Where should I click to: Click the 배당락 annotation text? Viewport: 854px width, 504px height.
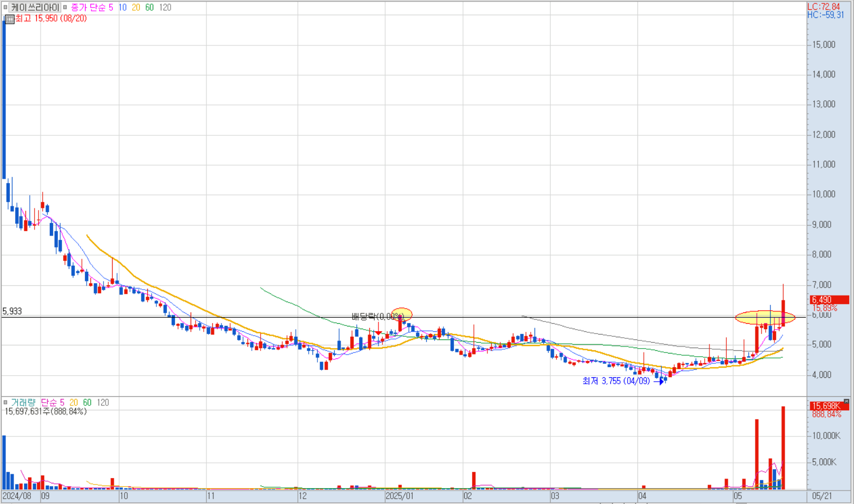pos(377,317)
